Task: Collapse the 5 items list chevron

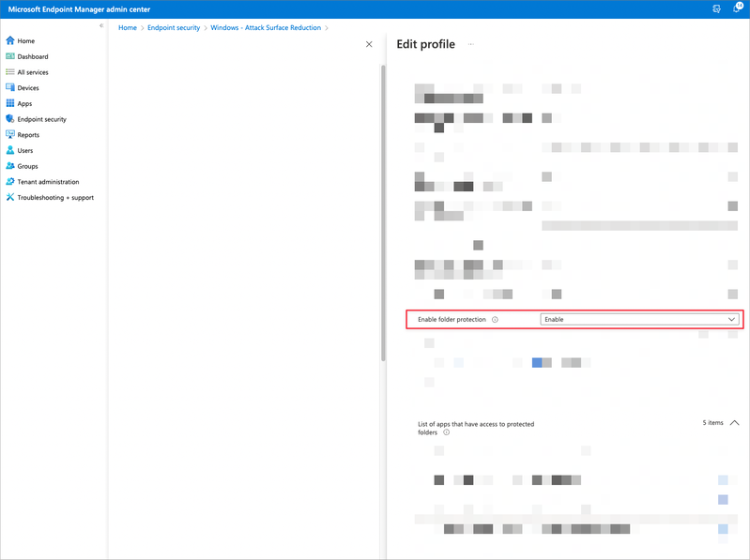Action: tap(734, 423)
